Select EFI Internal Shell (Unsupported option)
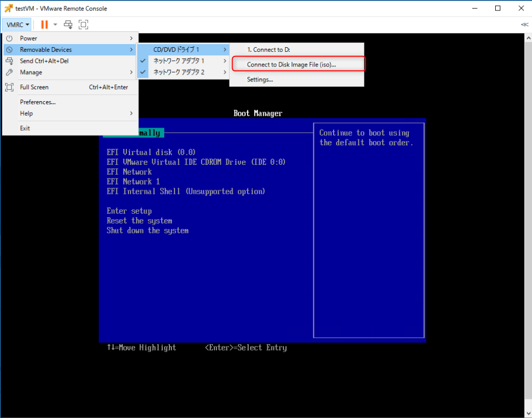This screenshot has height=418, width=532. point(185,191)
